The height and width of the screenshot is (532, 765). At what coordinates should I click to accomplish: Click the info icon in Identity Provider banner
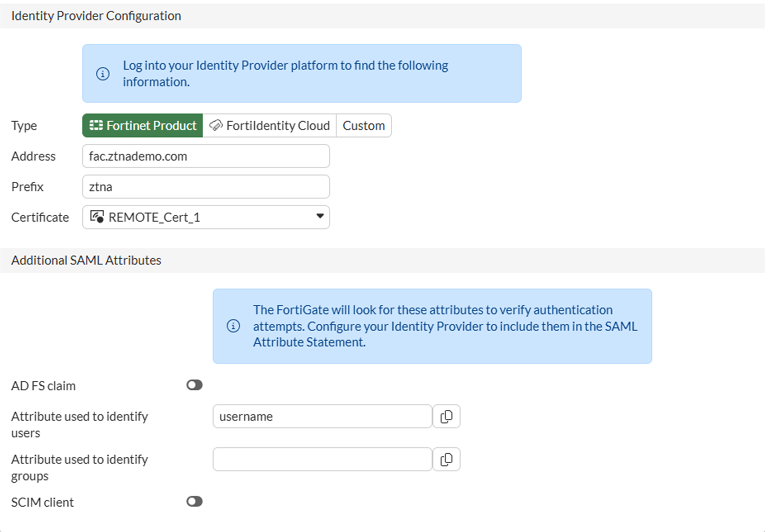coord(103,74)
